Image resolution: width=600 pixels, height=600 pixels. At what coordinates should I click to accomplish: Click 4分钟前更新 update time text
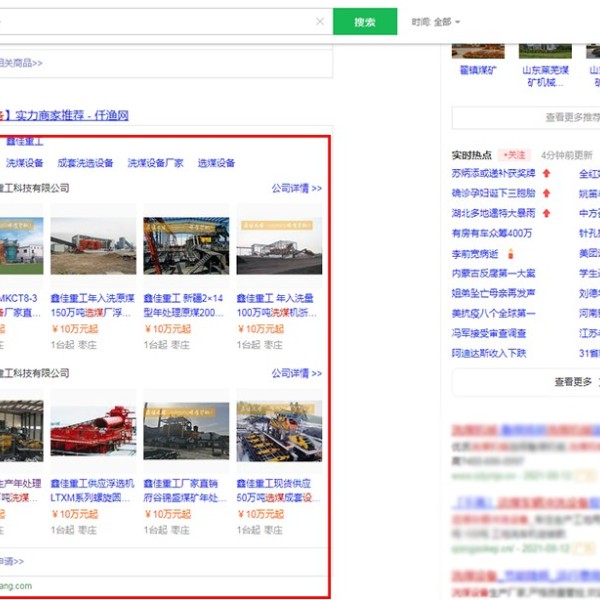click(566, 155)
